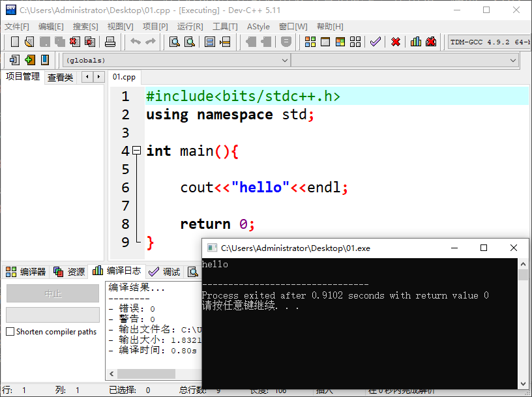
Task: Switch to the 查看类 tab
Action: tap(60, 78)
